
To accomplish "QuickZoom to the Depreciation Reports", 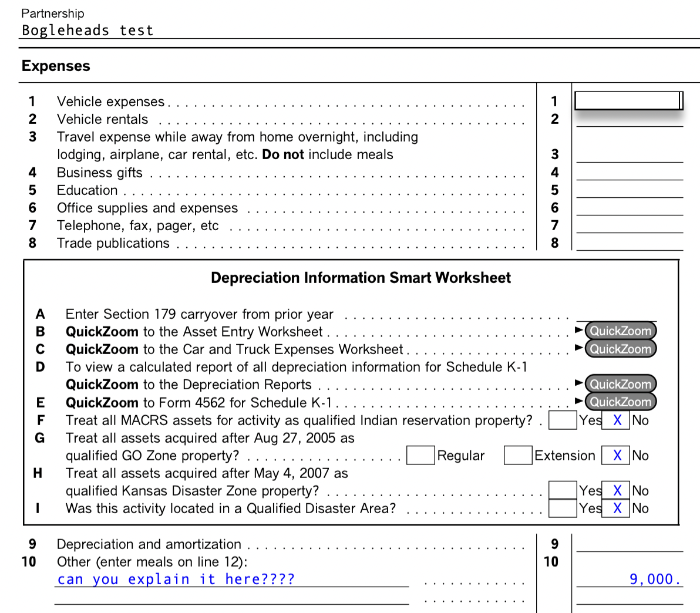I will (621, 385).
